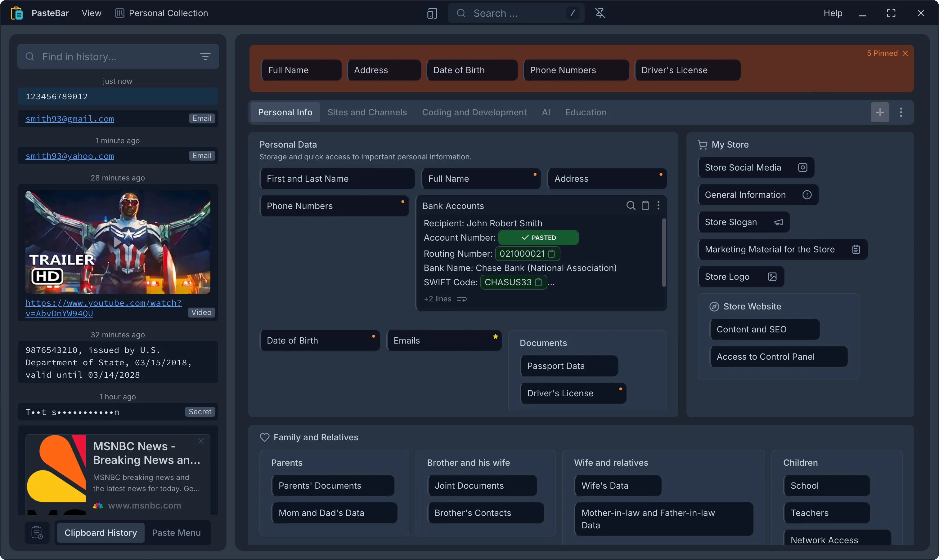Toggle the unpin window icon
Screen dimensions: 939x560
tap(600, 13)
